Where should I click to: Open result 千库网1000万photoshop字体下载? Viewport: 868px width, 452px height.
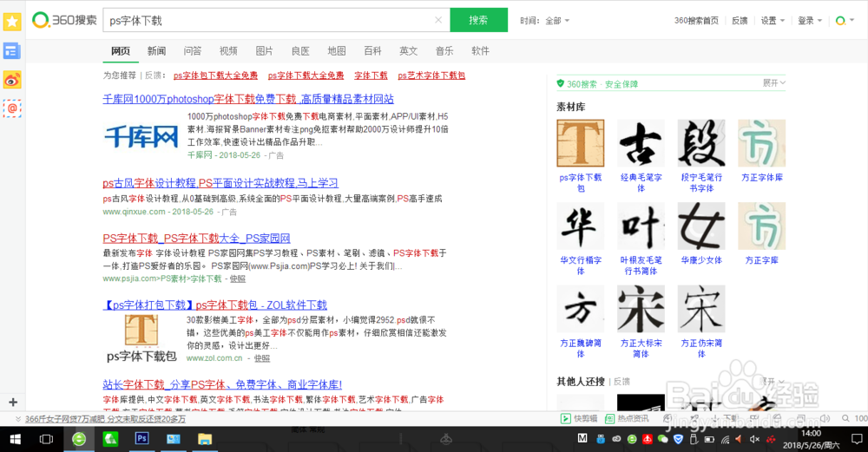point(248,99)
